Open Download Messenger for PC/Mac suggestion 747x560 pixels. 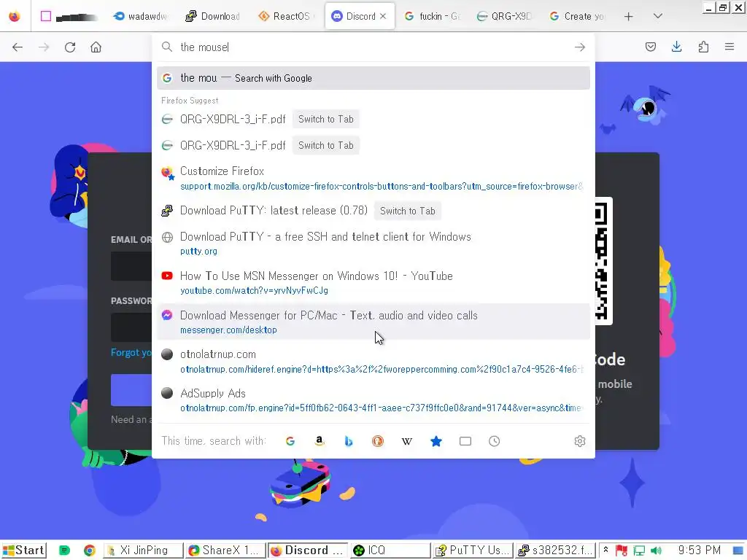tap(373, 322)
